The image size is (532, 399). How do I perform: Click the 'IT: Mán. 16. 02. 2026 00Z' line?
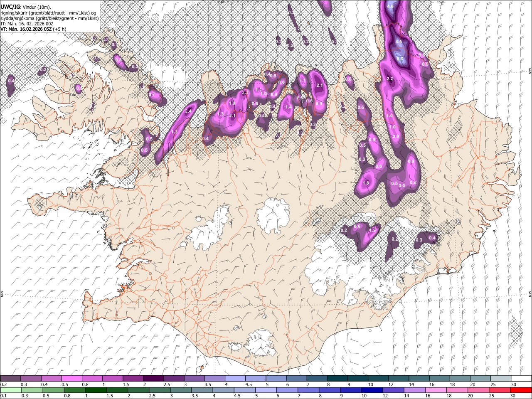pos(27,24)
